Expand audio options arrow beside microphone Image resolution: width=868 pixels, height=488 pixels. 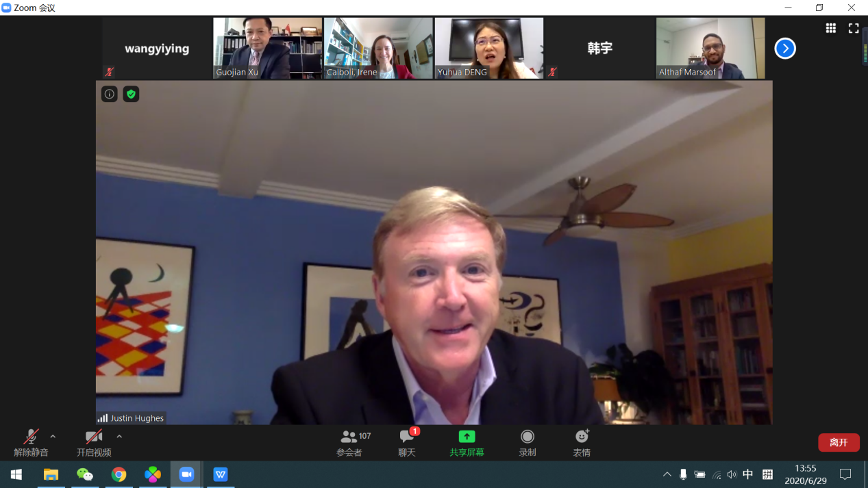point(53,437)
